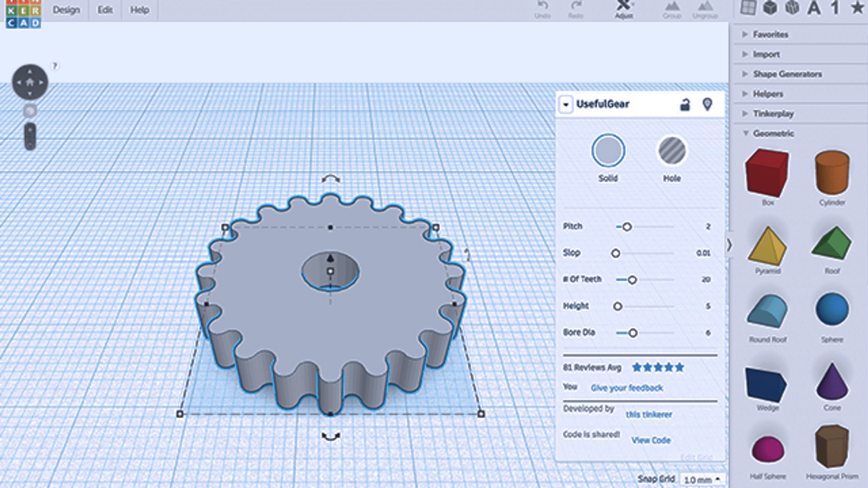Click the View Code link

(651, 440)
